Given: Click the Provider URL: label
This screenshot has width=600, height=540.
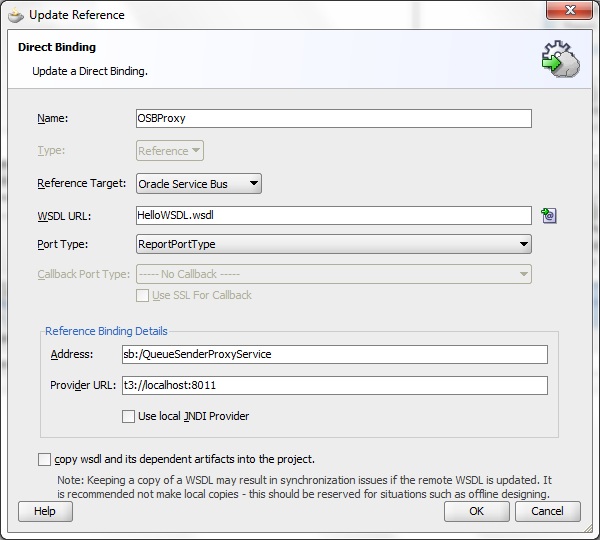Looking at the screenshot, I should [83, 385].
